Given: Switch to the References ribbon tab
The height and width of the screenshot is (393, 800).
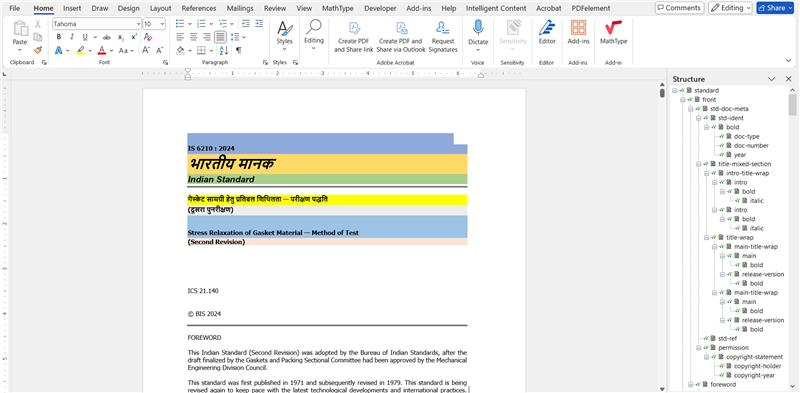Looking at the screenshot, I should (x=198, y=8).
